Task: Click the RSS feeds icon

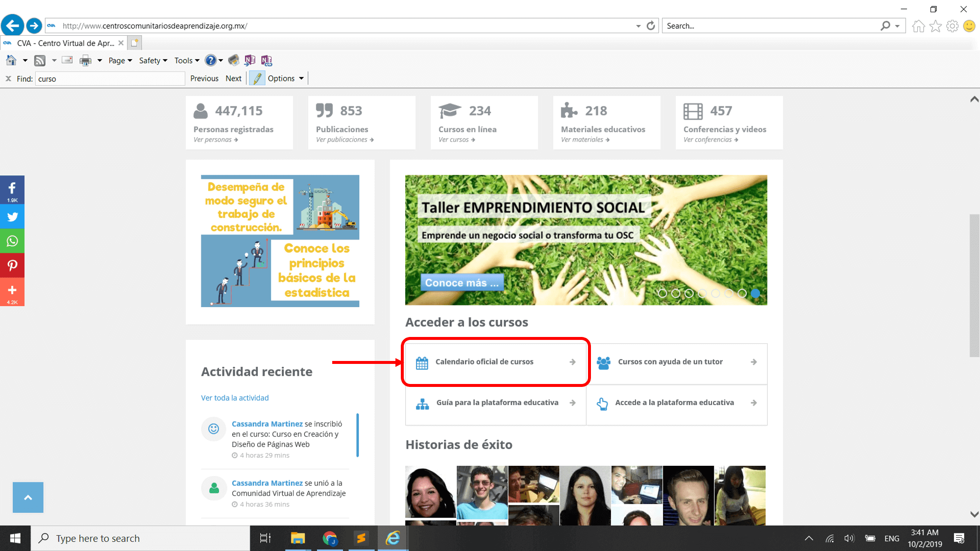Action: coord(40,61)
